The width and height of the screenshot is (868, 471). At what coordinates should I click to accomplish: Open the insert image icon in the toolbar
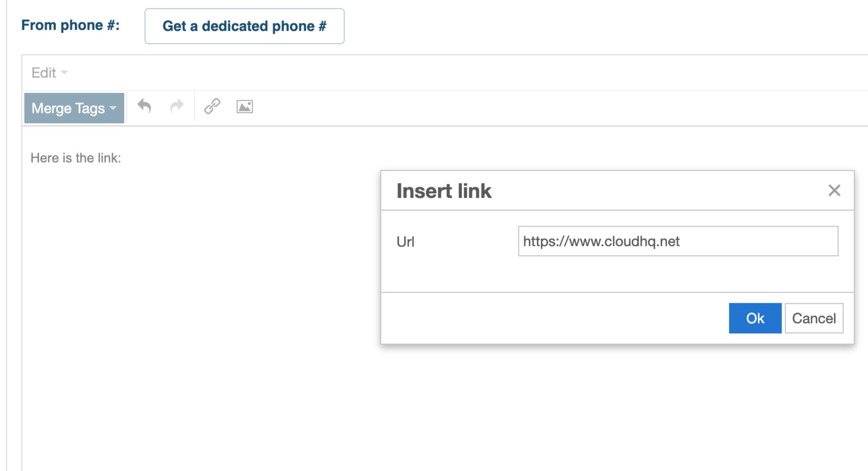244,107
